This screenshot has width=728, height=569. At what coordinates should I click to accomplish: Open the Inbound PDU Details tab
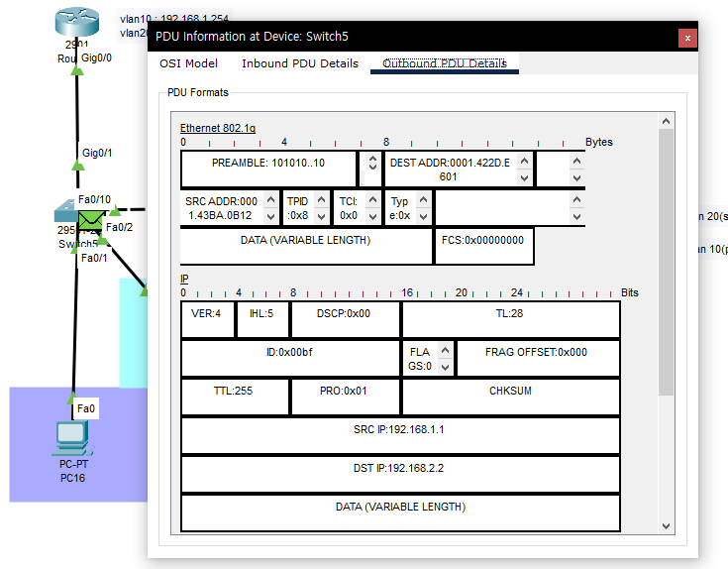[x=300, y=63]
